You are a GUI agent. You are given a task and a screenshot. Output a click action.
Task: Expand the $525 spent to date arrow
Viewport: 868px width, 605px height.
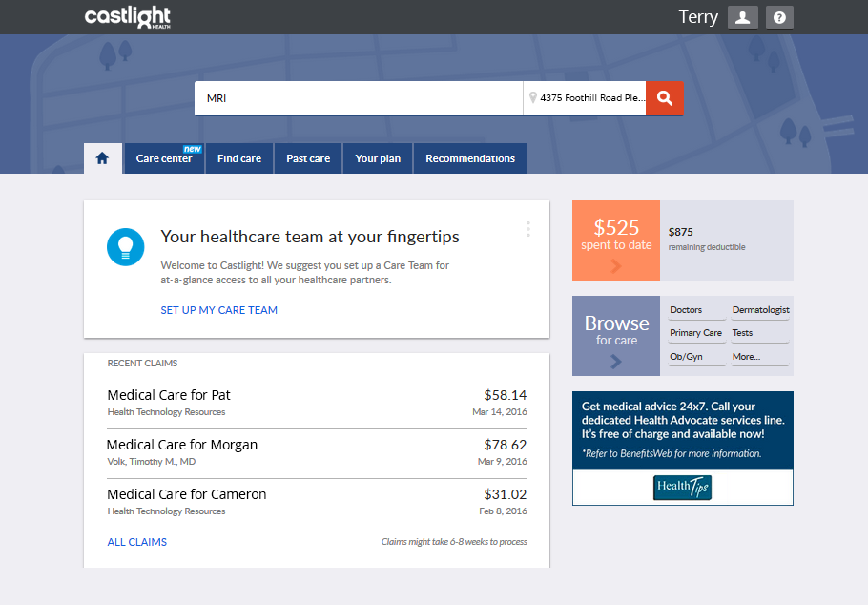pyautogui.click(x=615, y=266)
